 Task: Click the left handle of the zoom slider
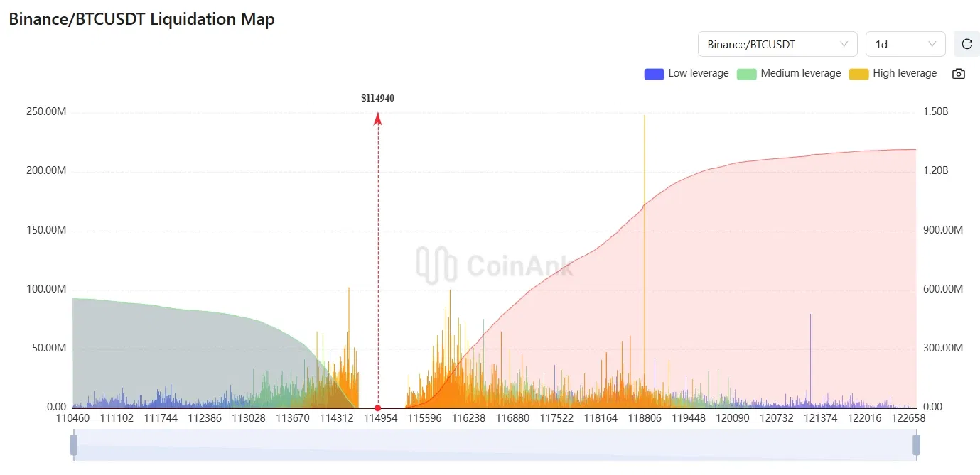[73, 445]
